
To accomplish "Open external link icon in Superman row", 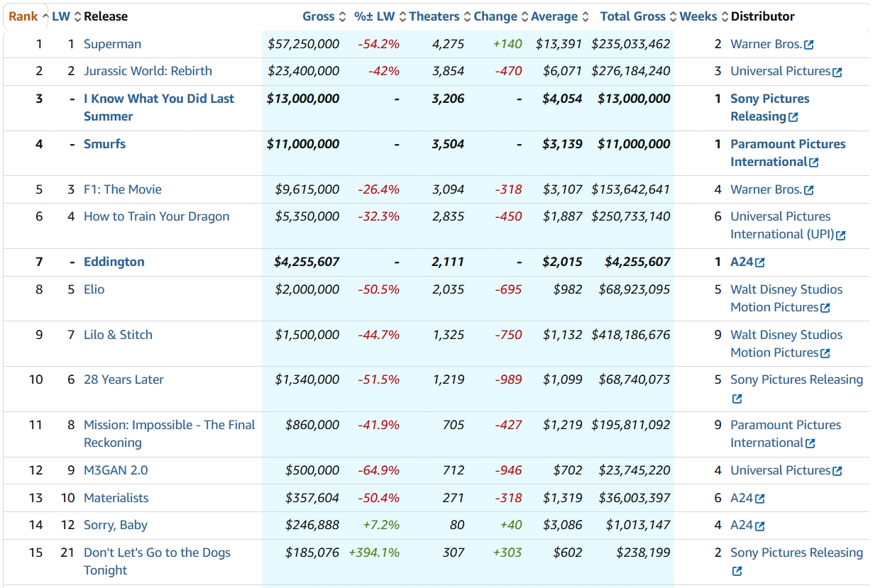I will [809, 45].
